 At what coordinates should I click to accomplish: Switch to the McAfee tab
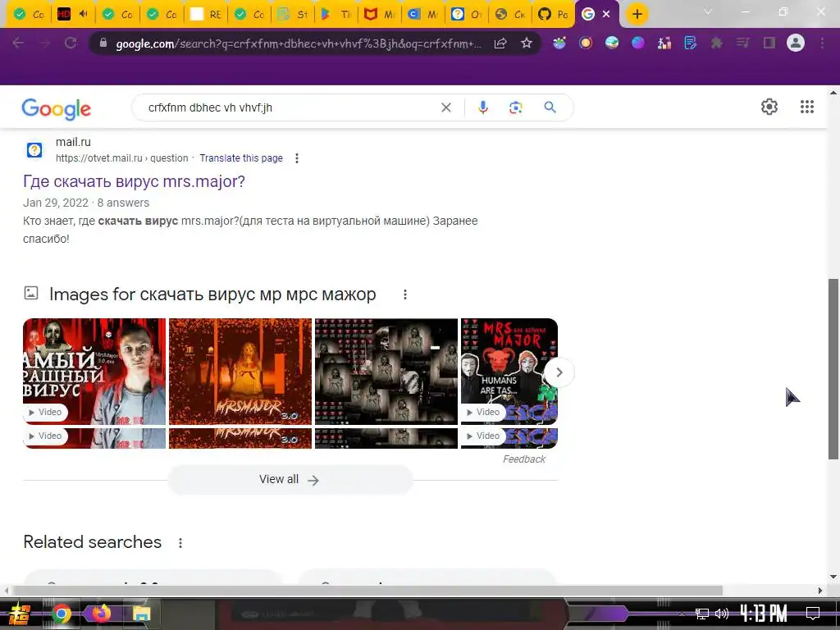click(378, 14)
